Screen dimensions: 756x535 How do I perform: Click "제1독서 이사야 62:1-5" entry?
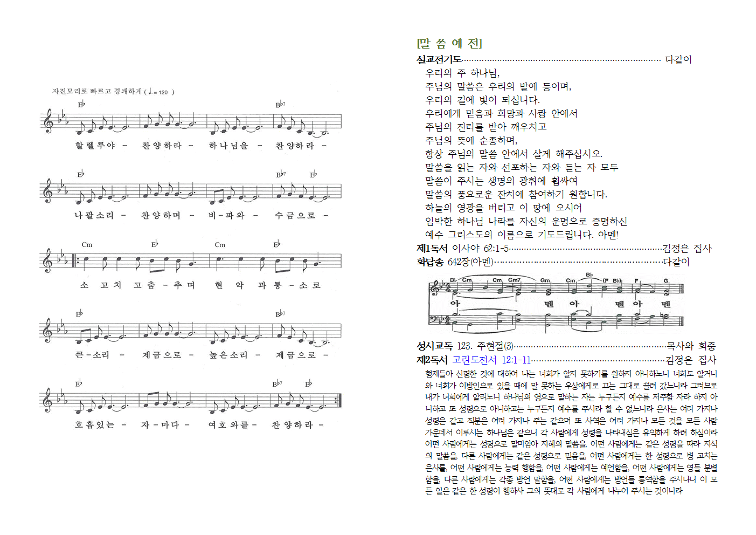(x=462, y=248)
